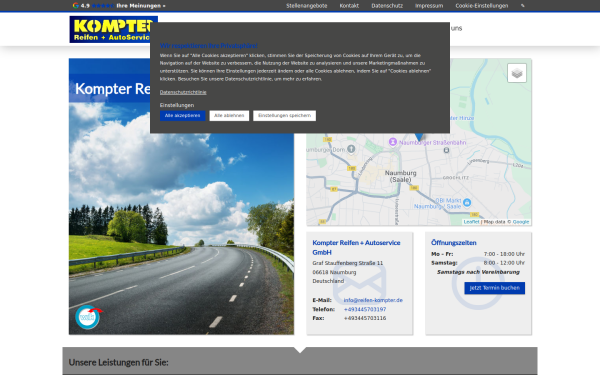Click the Naumburger Dom marker on the map
The image size is (600, 375).
pyautogui.click(x=351, y=149)
